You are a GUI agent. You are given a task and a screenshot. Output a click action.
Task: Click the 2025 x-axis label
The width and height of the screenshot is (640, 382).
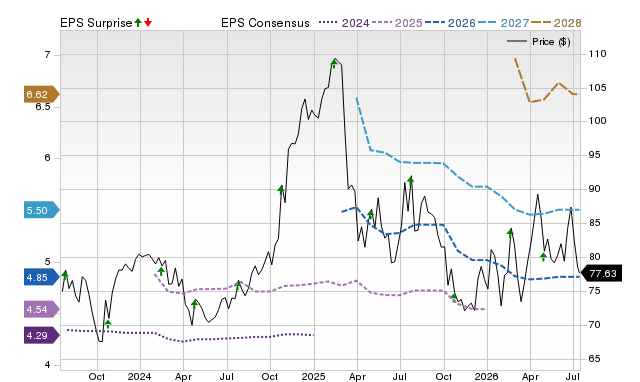coord(313,376)
